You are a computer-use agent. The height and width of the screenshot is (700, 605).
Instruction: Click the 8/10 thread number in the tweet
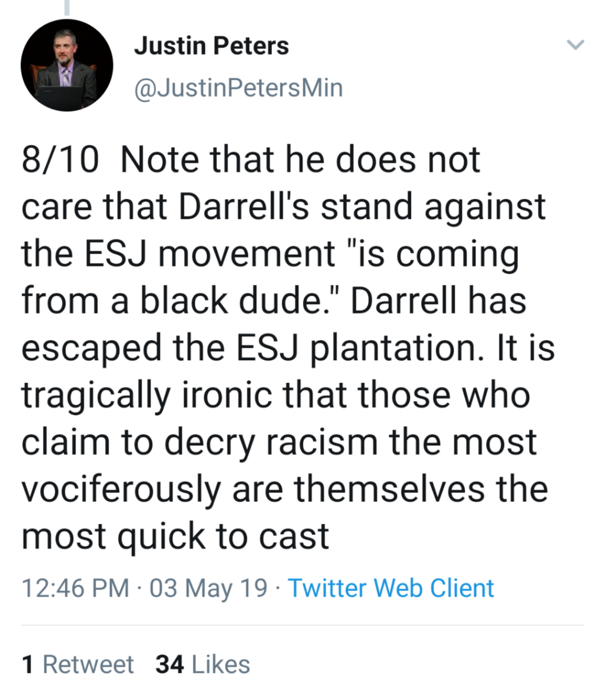pos(60,160)
